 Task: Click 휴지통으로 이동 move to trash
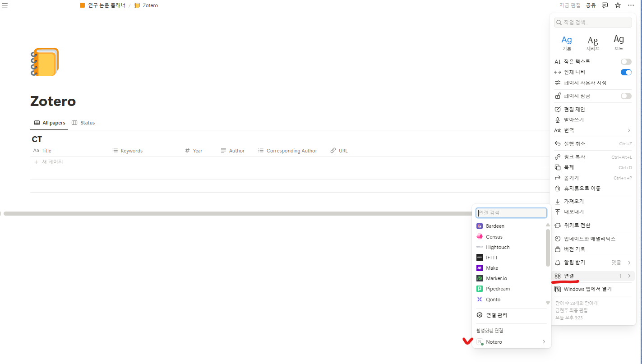tap(593, 189)
